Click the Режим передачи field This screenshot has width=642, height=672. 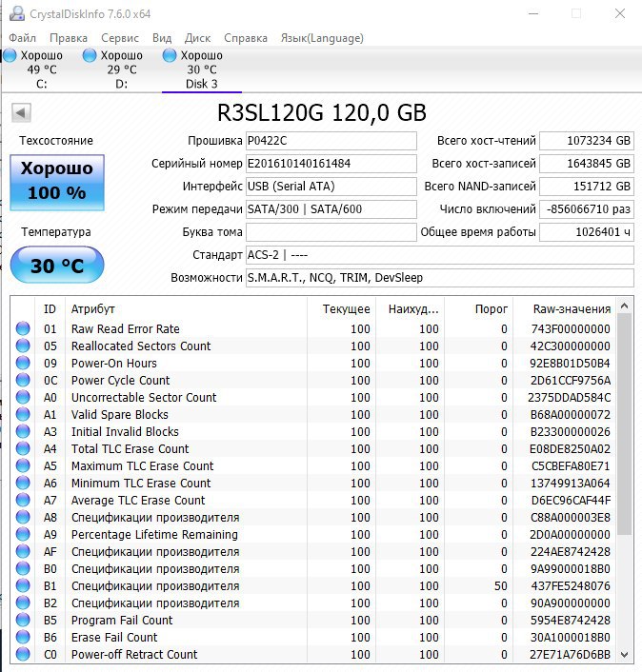[331, 209]
